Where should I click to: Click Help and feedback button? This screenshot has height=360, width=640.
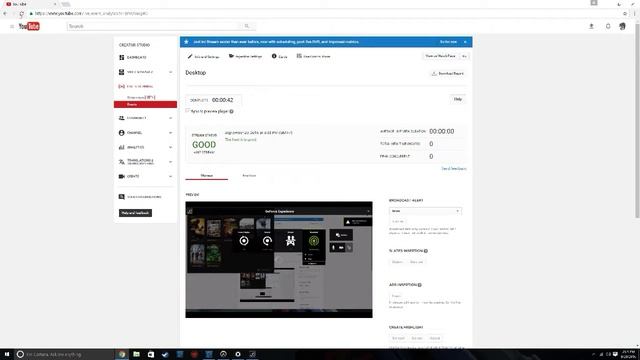pos(135,213)
